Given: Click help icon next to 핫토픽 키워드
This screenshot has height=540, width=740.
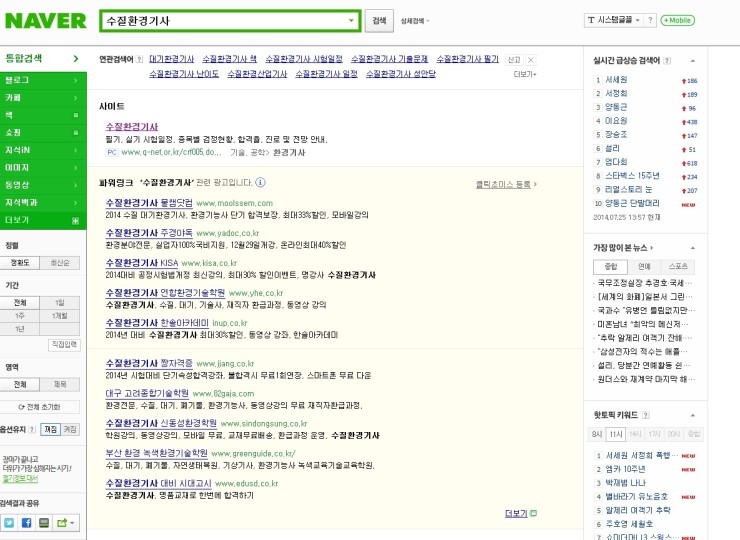Looking at the screenshot, I should tap(646, 415).
